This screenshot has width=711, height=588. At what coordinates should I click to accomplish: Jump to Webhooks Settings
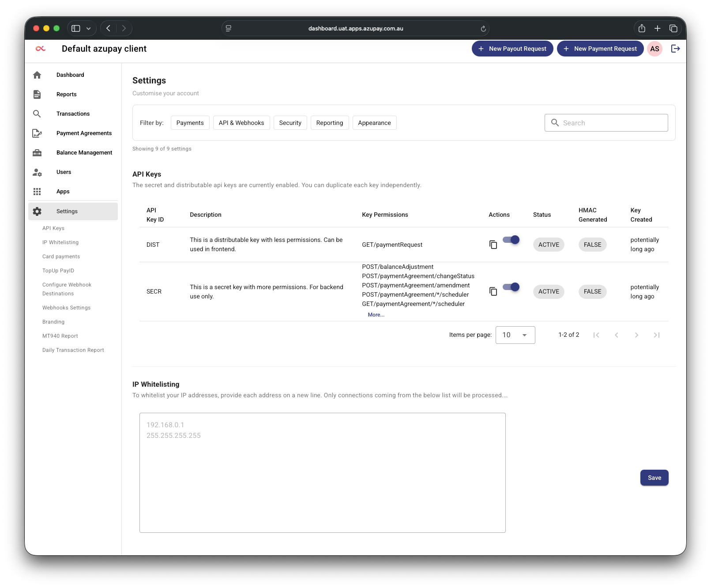(66, 308)
